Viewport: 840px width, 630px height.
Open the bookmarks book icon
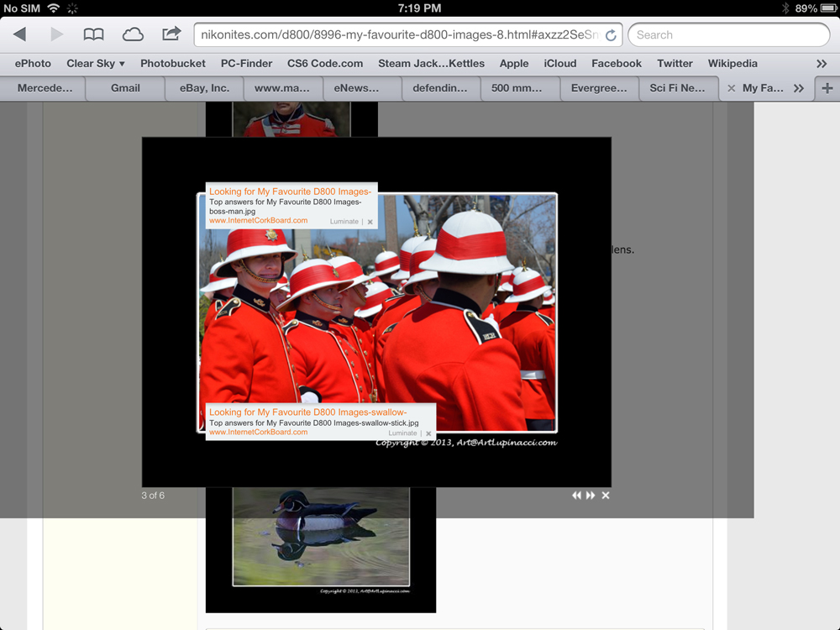tap(93, 34)
